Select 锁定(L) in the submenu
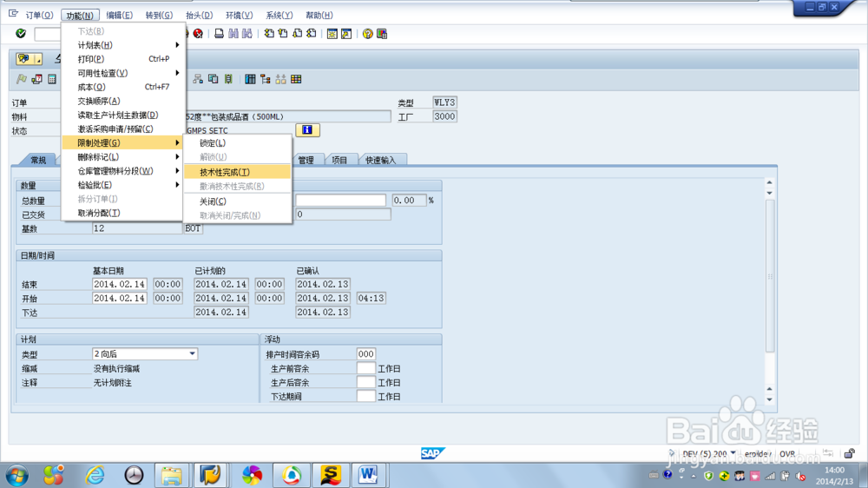Viewport: 868px width, 488px height. [237, 143]
